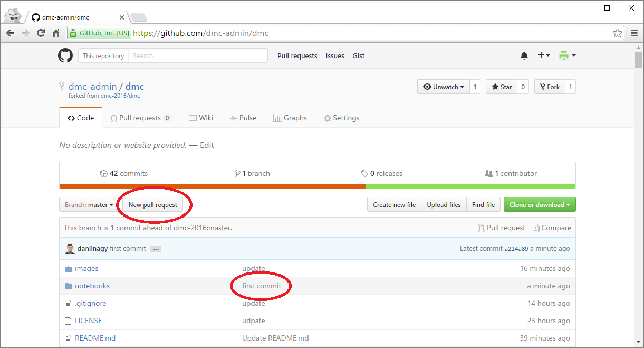Open the Code tab
Screen dimensions: 644x348
[x=81, y=118]
